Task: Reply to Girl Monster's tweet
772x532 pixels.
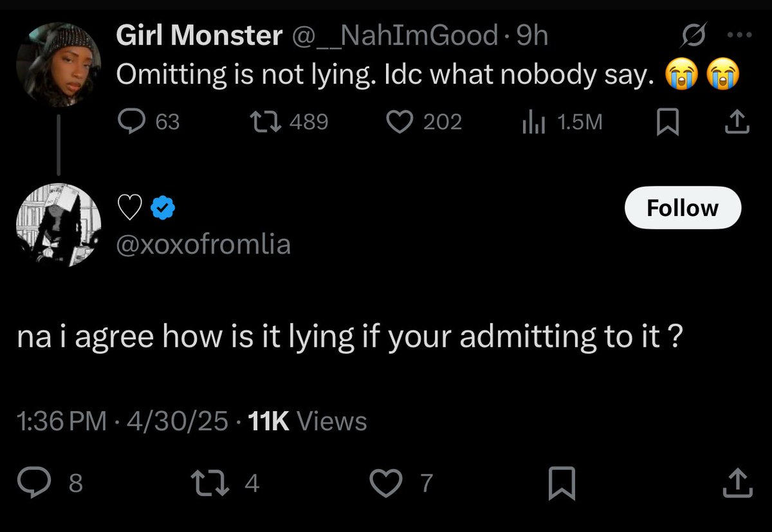Action: point(134,122)
